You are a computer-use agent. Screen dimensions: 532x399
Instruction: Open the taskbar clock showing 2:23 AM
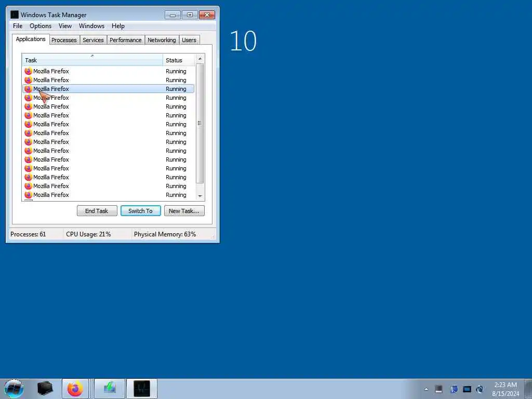pos(506,389)
